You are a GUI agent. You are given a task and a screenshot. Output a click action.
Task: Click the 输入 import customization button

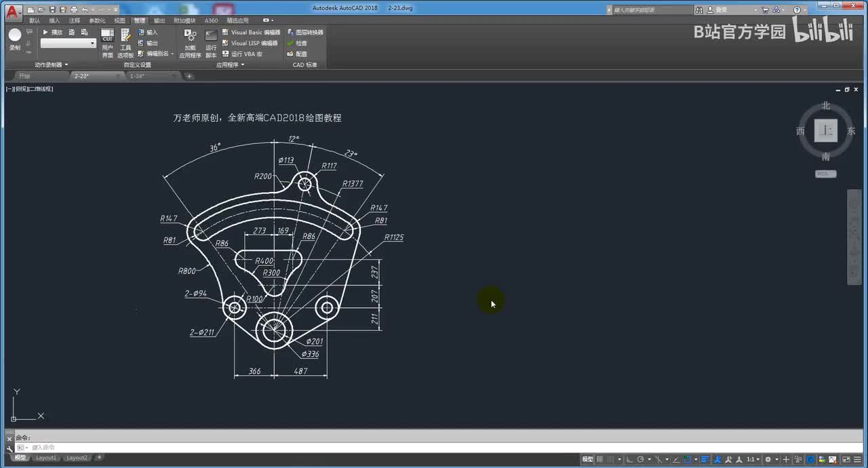click(148, 32)
